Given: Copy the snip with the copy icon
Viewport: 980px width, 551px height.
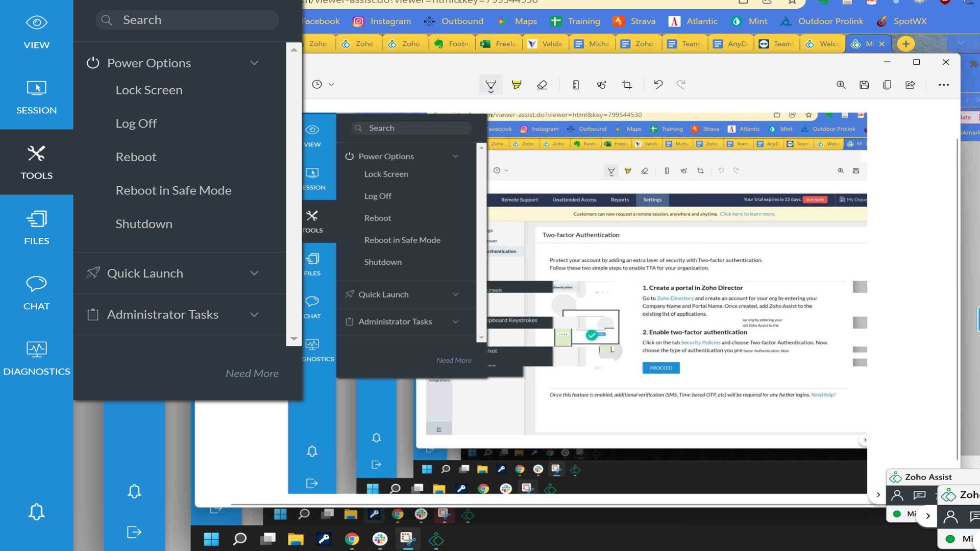Looking at the screenshot, I should pyautogui.click(x=887, y=85).
